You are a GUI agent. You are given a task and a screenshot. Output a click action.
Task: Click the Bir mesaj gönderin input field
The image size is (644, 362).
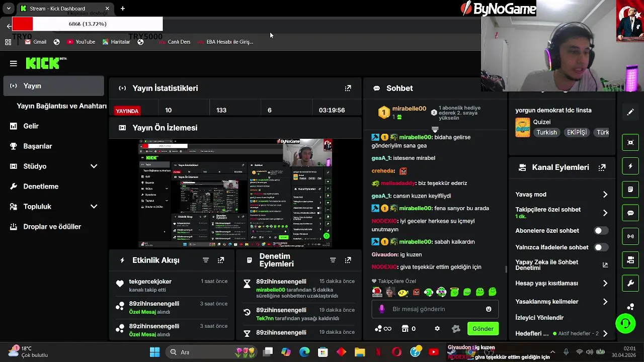pyautogui.click(x=435, y=309)
